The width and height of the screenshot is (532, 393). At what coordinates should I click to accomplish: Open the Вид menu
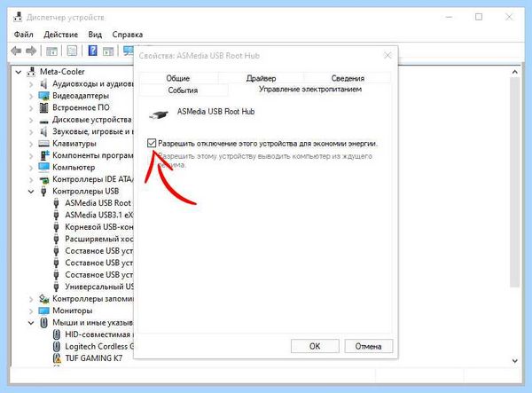(x=95, y=35)
